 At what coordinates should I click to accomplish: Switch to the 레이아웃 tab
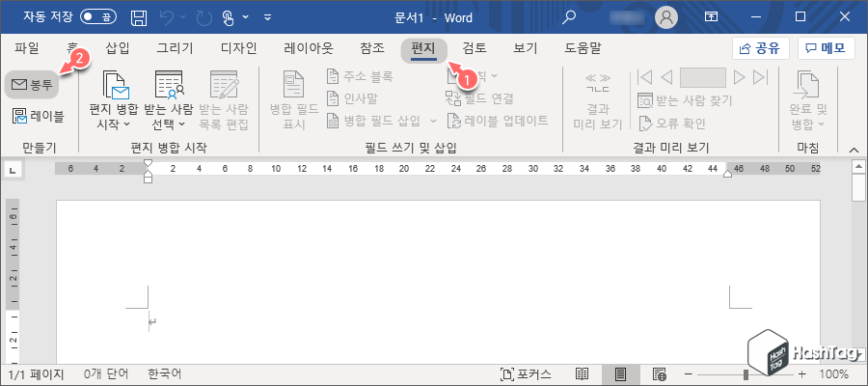tap(309, 48)
